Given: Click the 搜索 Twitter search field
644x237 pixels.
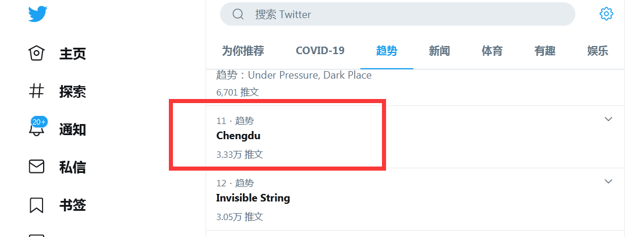Looking at the screenshot, I should coord(398,15).
